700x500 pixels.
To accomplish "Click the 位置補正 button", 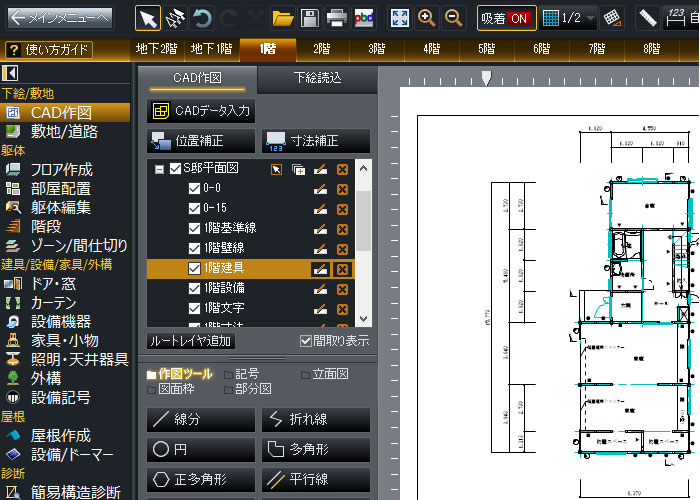I will point(201,141).
